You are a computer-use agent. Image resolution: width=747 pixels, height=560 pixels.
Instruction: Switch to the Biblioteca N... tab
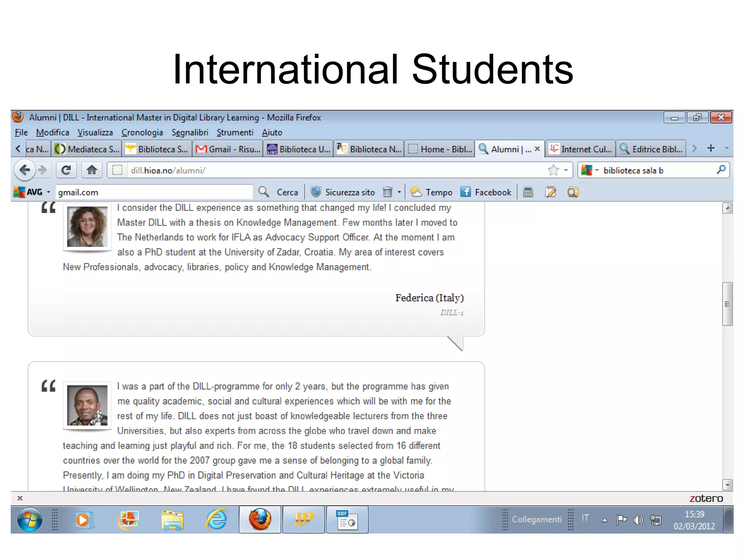coord(369,149)
